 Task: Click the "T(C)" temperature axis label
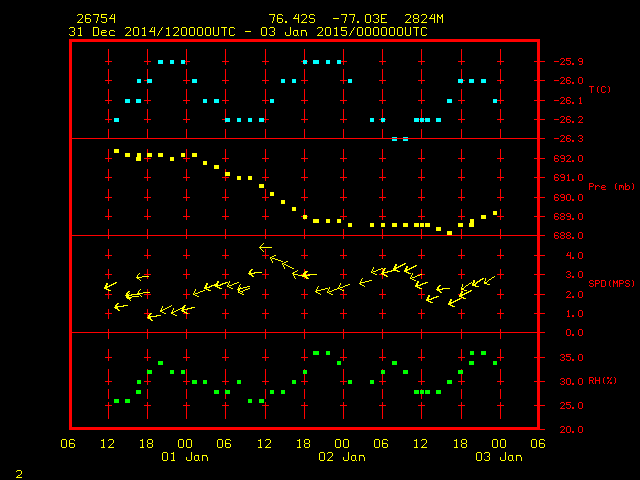click(x=600, y=89)
